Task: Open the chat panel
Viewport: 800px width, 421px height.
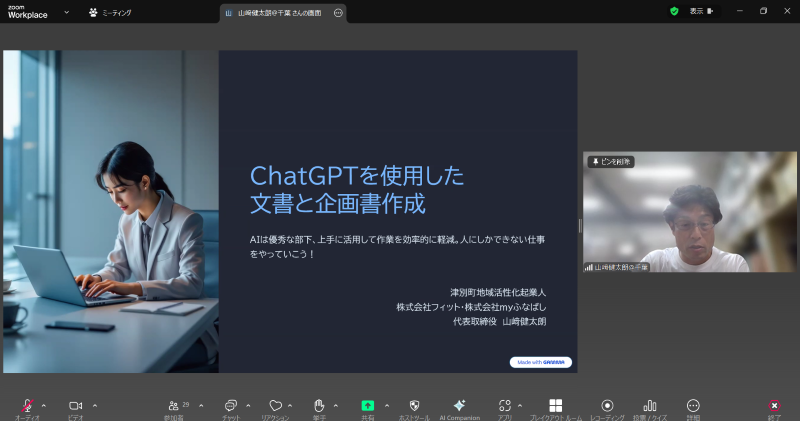Action: tap(231, 405)
